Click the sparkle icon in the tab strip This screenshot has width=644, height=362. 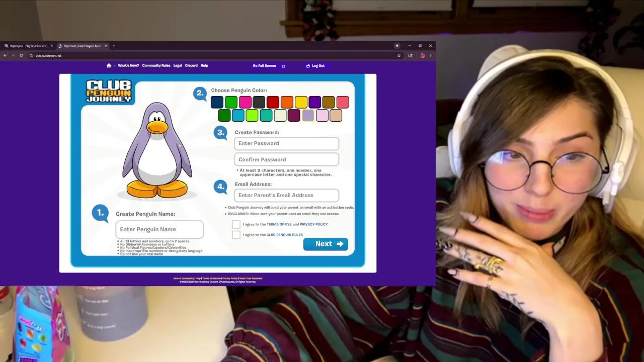(397, 46)
